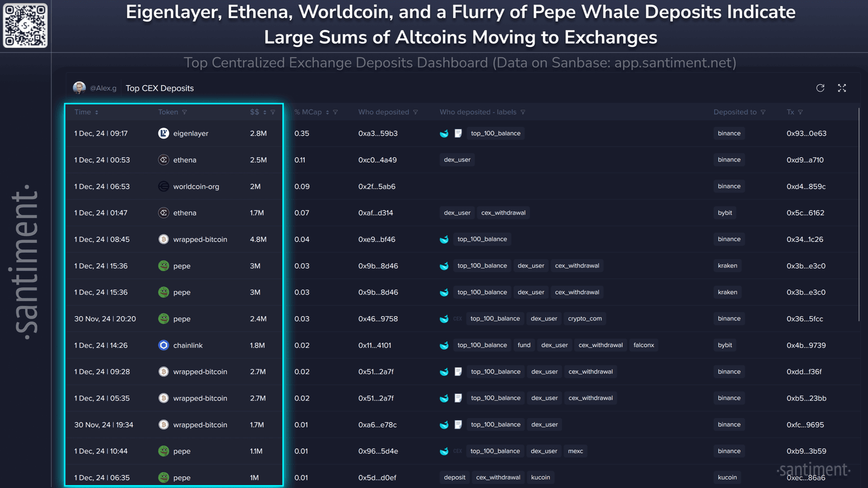The height and width of the screenshot is (488, 868).
Task: Click the falconx label tag
Action: tap(644, 345)
